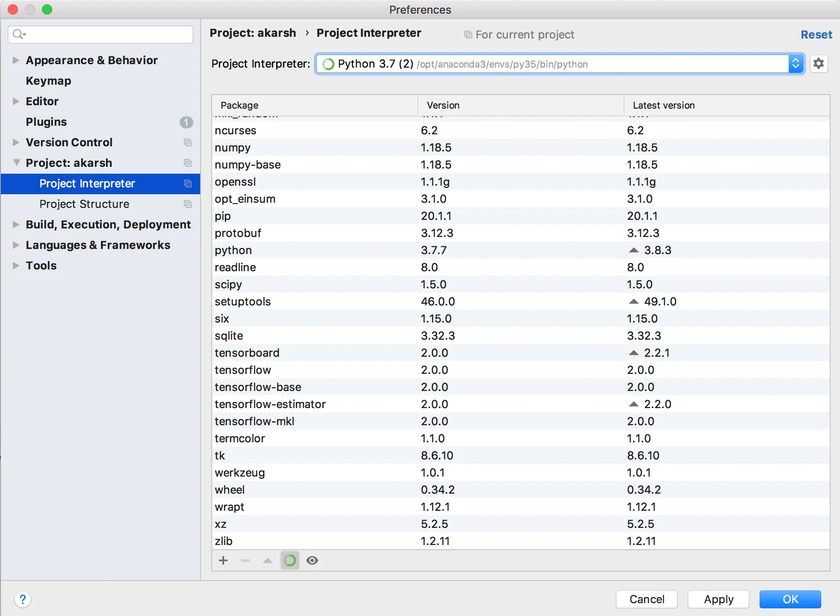The height and width of the screenshot is (616, 840).
Task: Click the Reset link
Action: 816,35
